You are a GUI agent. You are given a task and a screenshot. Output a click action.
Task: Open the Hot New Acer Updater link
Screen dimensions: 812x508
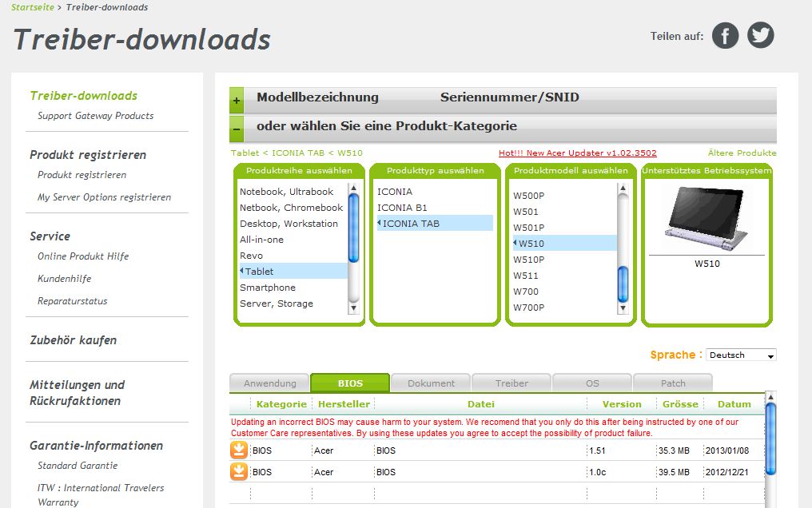577,153
